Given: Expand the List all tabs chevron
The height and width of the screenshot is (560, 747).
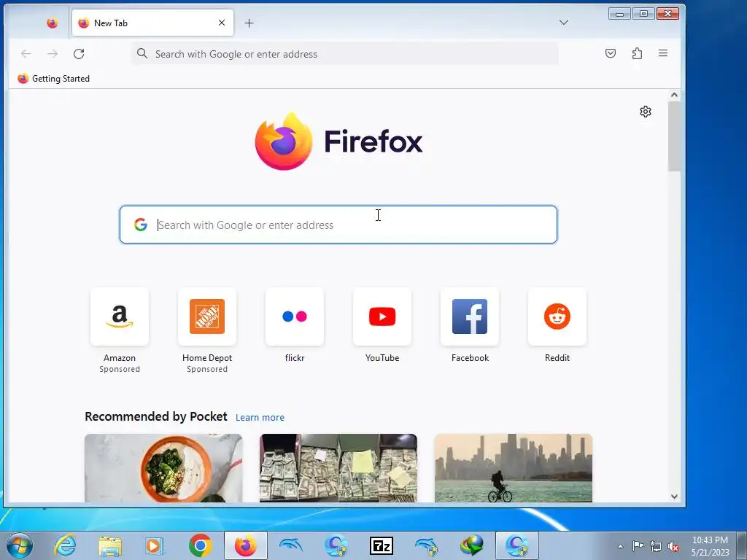Looking at the screenshot, I should [x=564, y=23].
